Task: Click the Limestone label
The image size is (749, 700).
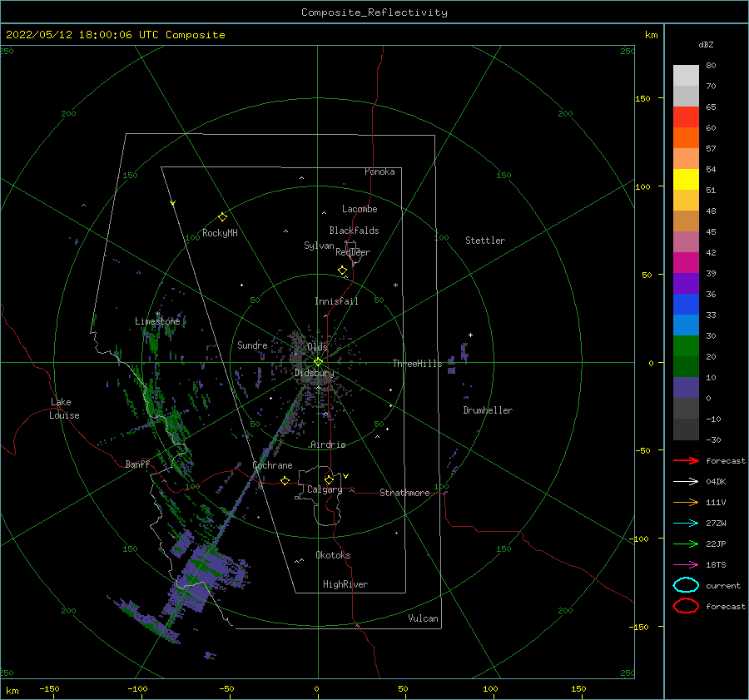Action: pos(157,321)
